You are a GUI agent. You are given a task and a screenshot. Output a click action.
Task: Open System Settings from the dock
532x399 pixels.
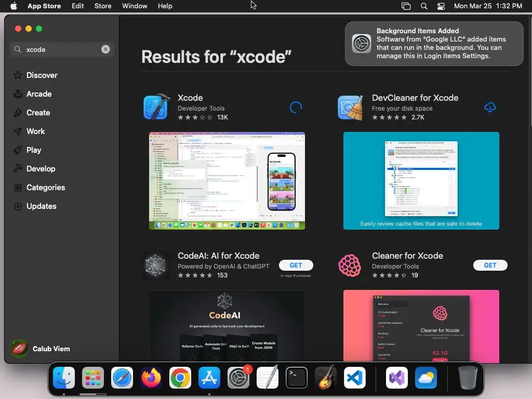point(238,377)
